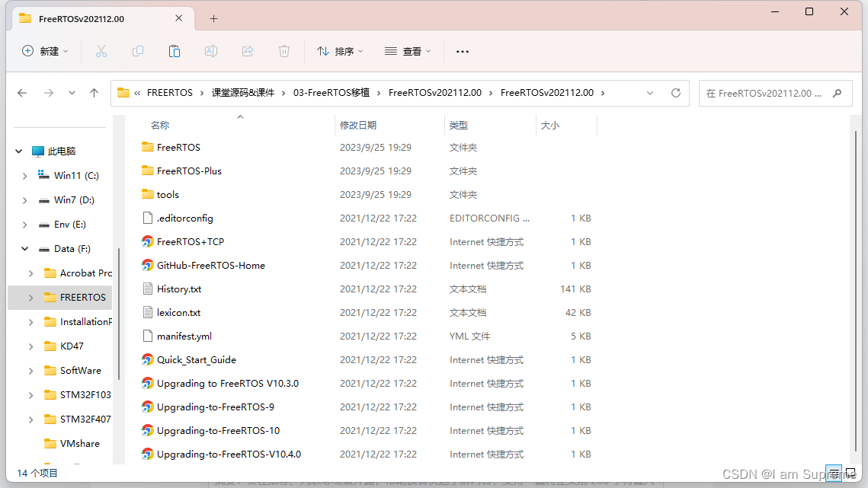Click the Share icon in toolbar
This screenshot has width=868, height=488.
248,52
